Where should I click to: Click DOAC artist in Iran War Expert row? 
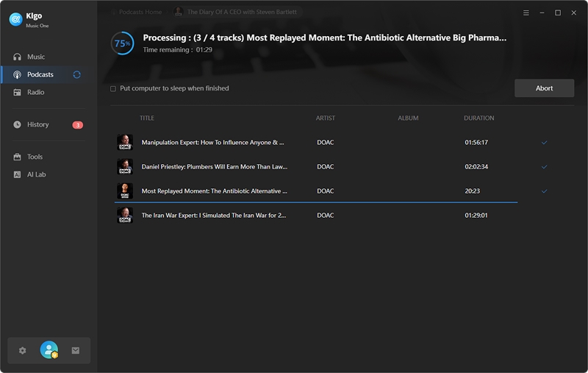click(x=325, y=216)
